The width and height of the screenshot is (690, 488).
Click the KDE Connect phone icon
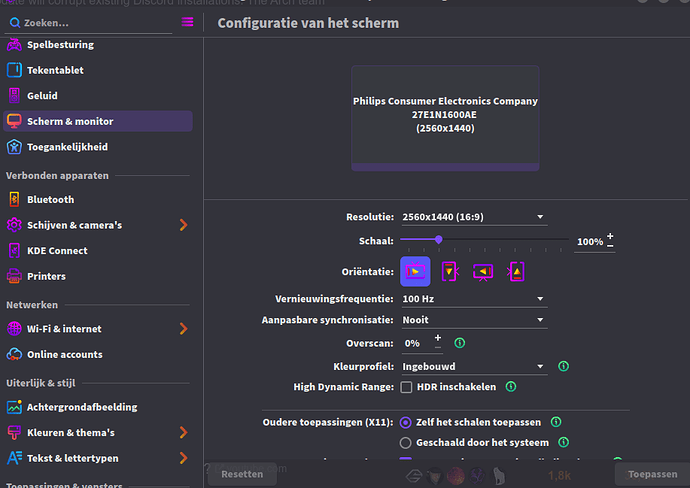pyautogui.click(x=14, y=250)
